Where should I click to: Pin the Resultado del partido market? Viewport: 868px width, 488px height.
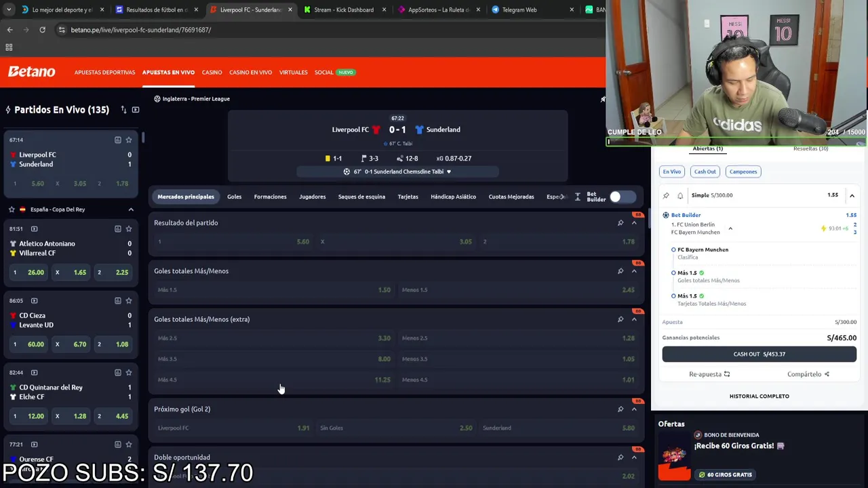[x=620, y=222]
